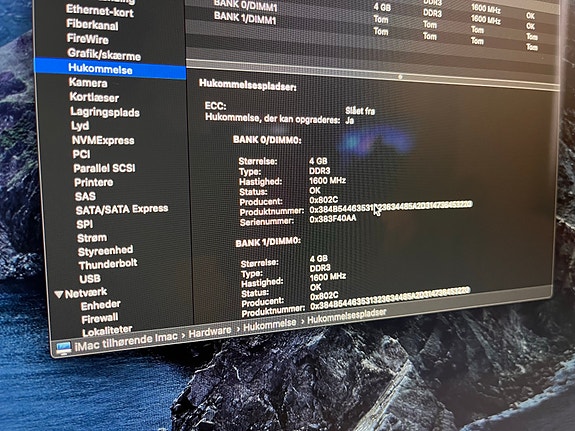575x431 pixels.
Task: Select Grafik/skærme in the sidebar
Action: [x=104, y=54]
